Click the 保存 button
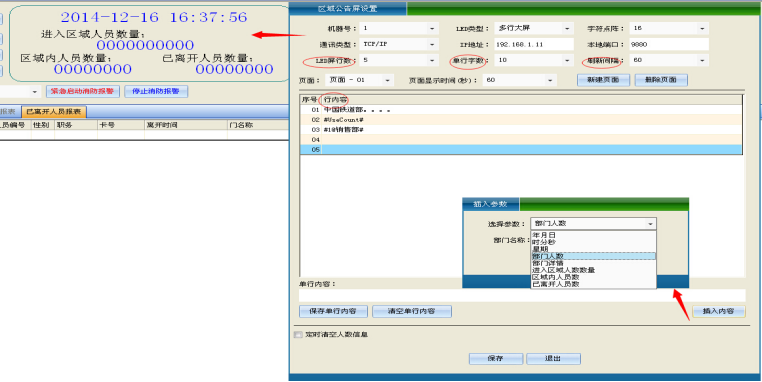 point(496,359)
